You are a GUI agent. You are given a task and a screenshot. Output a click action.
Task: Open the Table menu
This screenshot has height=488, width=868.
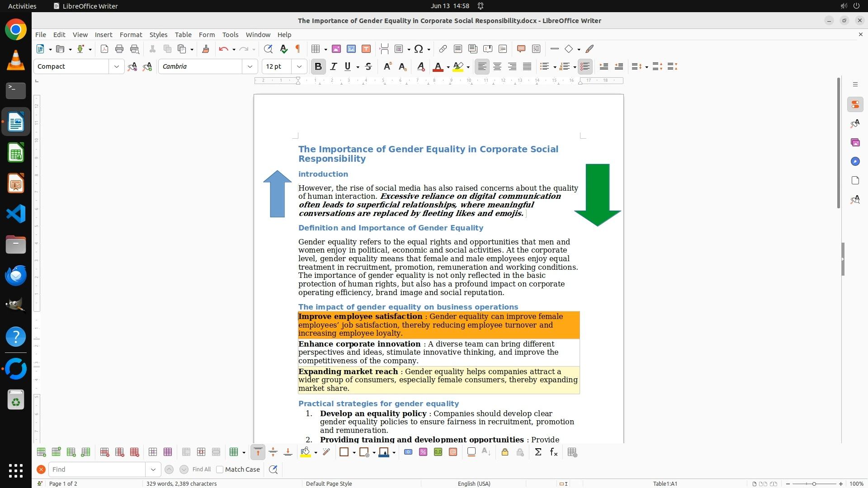pyautogui.click(x=183, y=35)
